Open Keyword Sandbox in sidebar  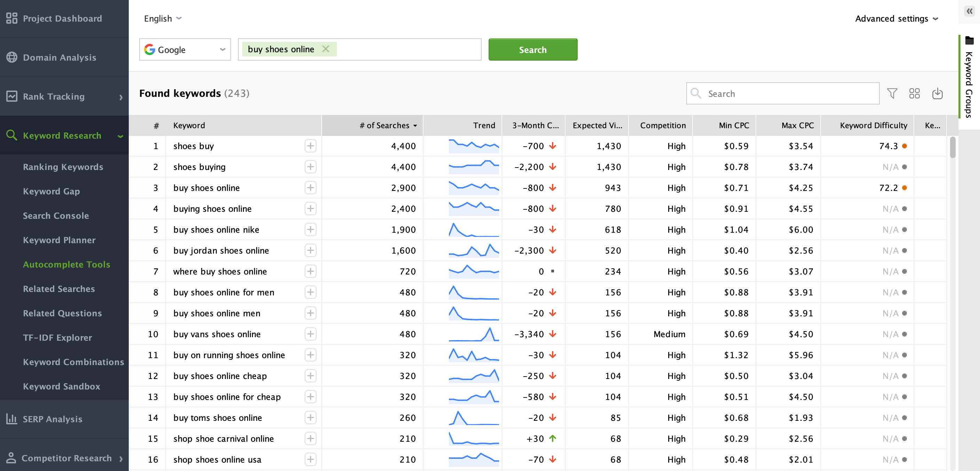(62, 386)
